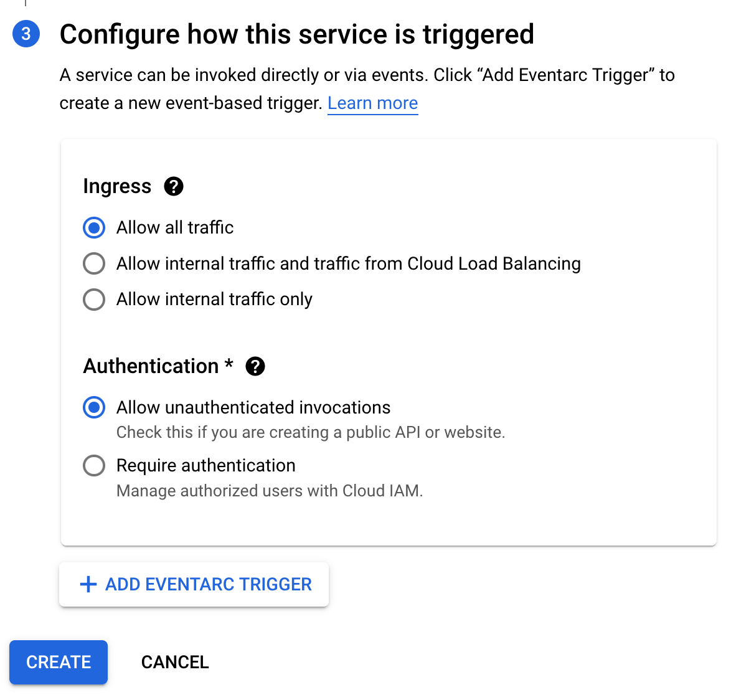Viewport: 731px width, 700px height.
Task: Click the public API or website hint text
Action: coord(311,432)
